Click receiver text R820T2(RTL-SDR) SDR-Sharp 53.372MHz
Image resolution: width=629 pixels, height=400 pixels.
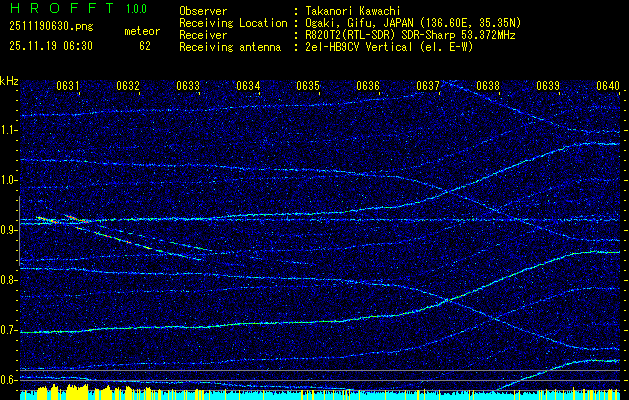pos(410,35)
